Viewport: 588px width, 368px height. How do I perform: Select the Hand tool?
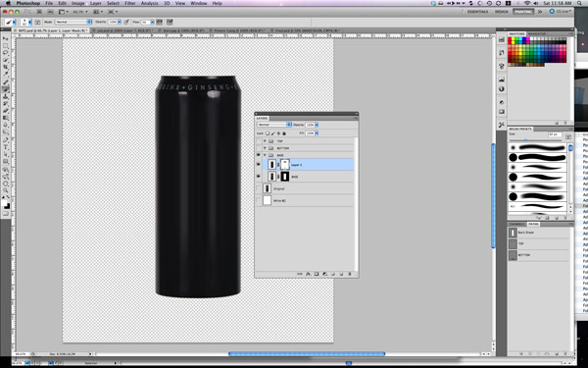point(6,184)
